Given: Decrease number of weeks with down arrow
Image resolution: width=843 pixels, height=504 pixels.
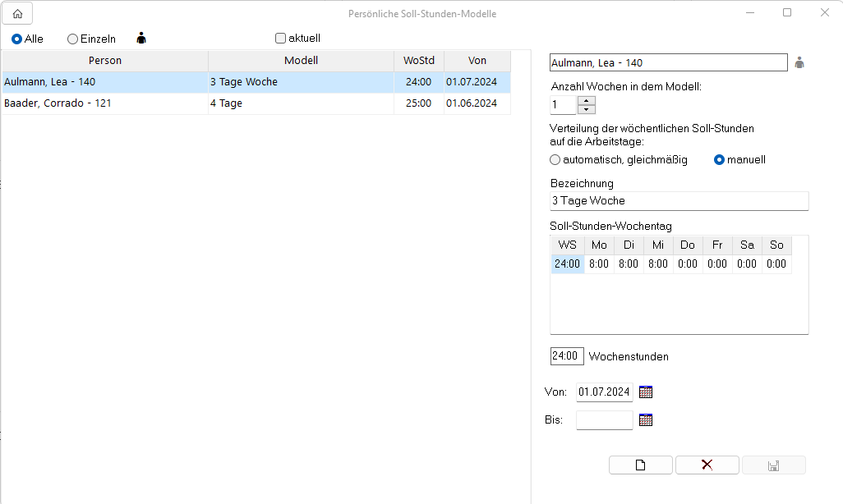Looking at the screenshot, I should pyautogui.click(x=586, y=109).
